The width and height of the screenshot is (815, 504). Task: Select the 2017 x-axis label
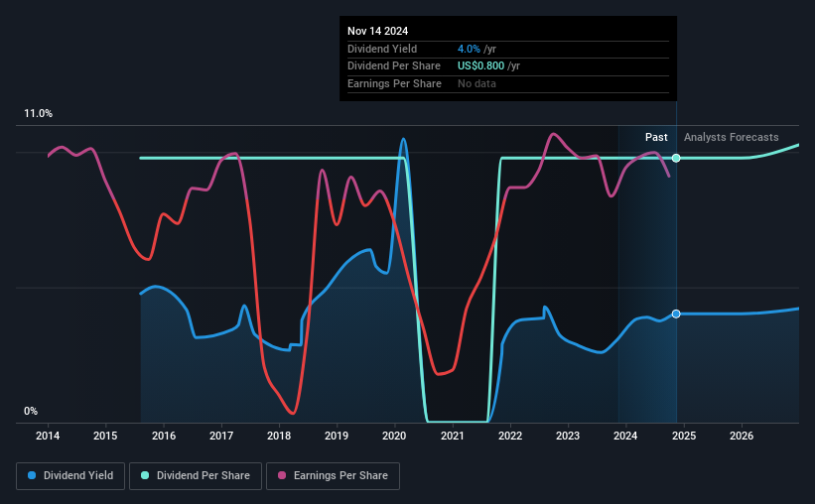[x=221, y=436]
